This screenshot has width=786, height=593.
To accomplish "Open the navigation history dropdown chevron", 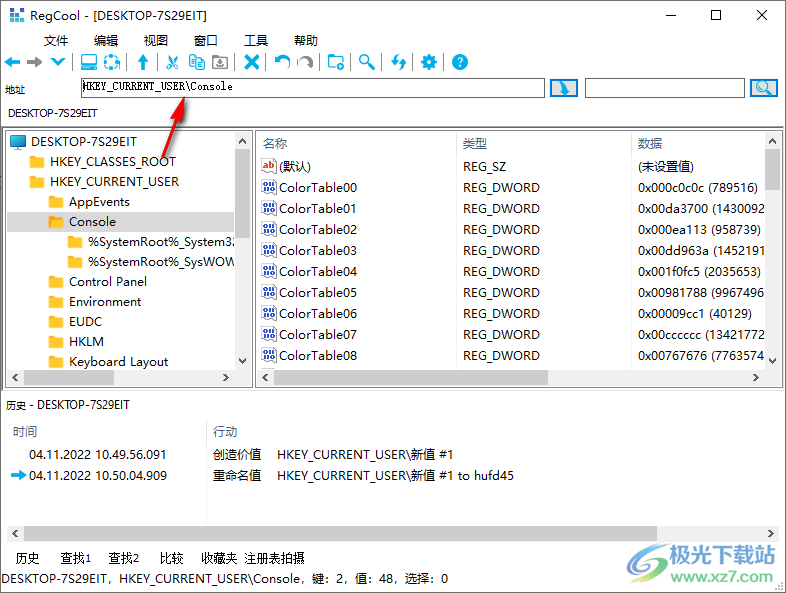I will pos(58,62).
